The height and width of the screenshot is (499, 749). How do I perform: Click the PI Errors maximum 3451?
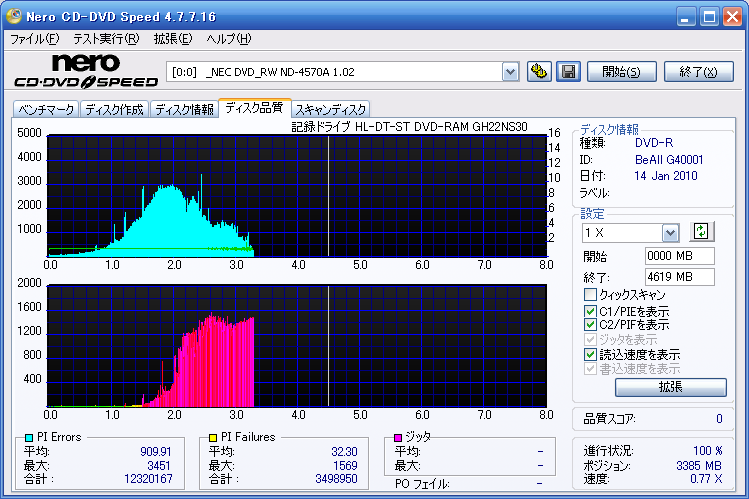[159, 466]
